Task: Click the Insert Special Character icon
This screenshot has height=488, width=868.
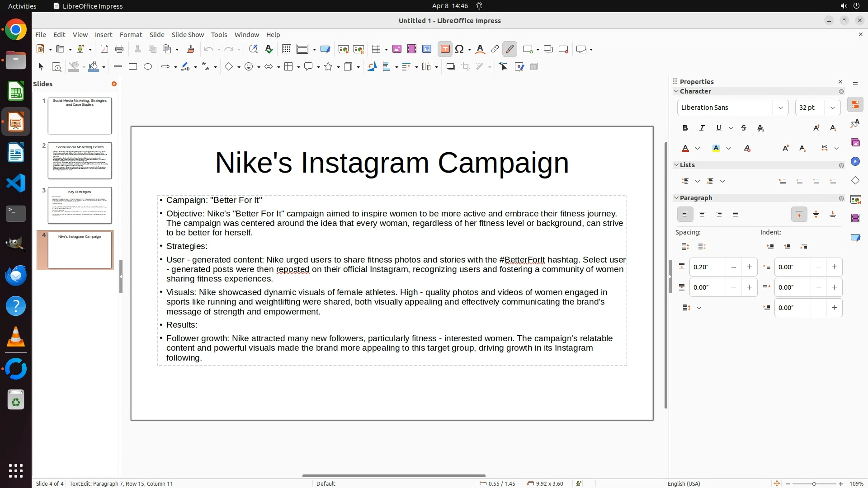Action: 459,49
